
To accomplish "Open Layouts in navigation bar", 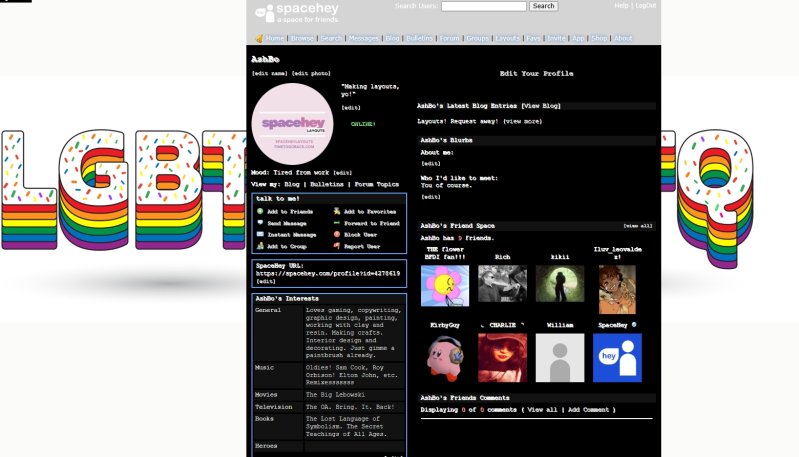I will coord(508,38).
